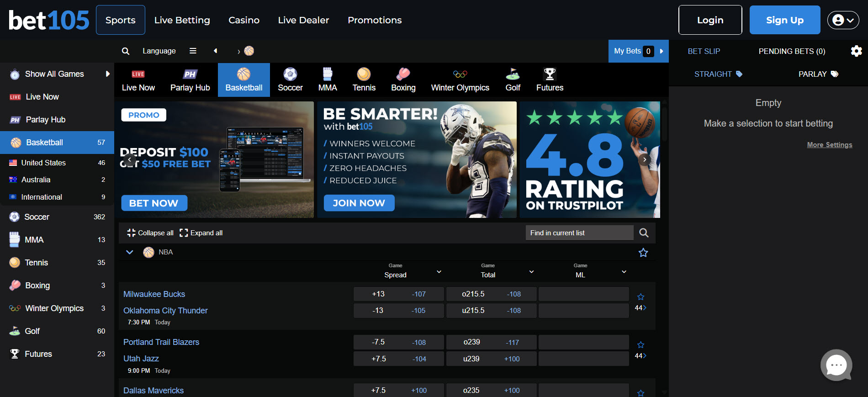The height and width of the screenshot is (397, 868).
Task: Click the Sign Up button
Action: pyautogui.click(x=785, y=20)
